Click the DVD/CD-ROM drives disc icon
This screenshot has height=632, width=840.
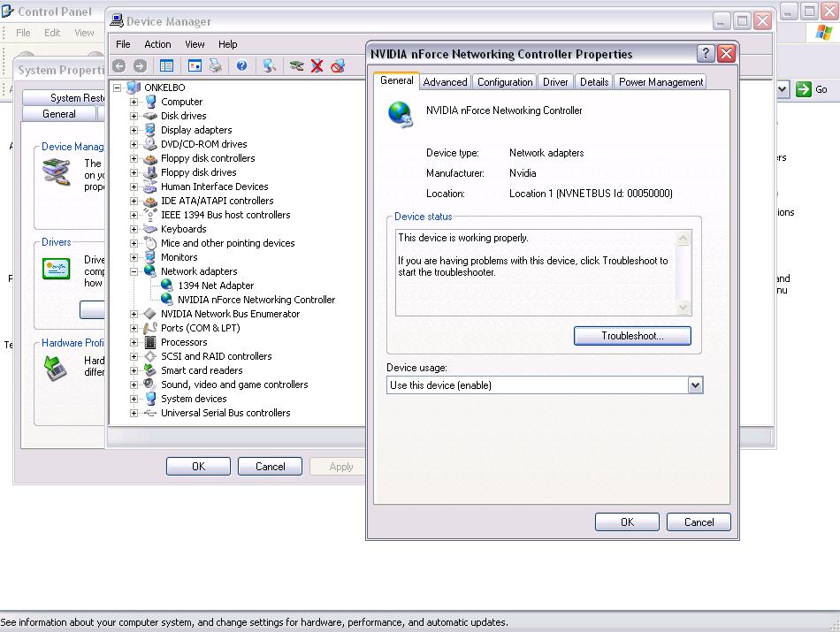(x=150, y=144)
